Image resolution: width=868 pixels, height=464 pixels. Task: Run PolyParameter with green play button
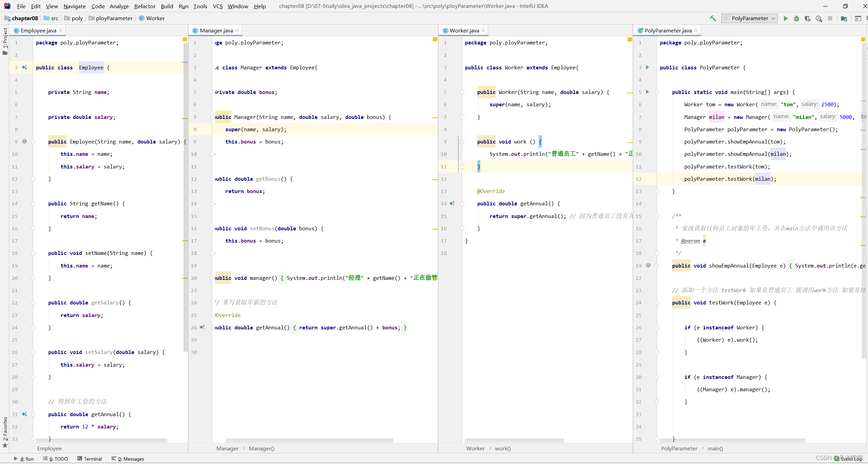pyautogui.click(x=786, y=18)
